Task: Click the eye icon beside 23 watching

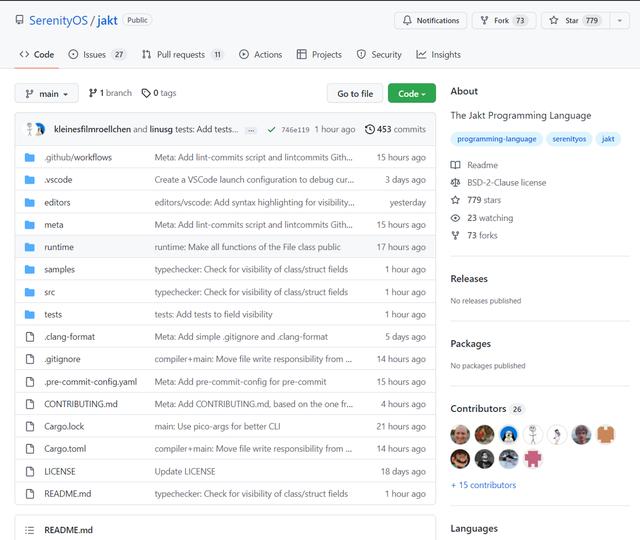Action: 455,218
